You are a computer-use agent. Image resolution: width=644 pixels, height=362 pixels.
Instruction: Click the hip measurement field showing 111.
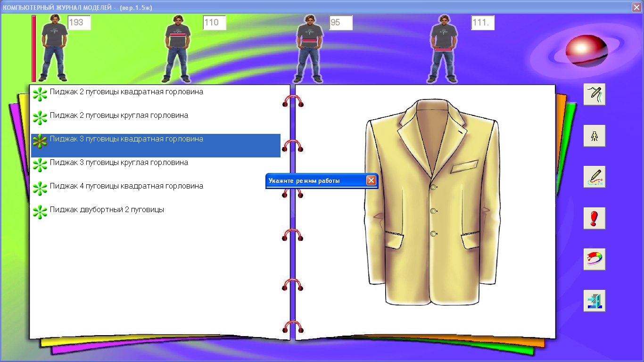tap(483, 23)
